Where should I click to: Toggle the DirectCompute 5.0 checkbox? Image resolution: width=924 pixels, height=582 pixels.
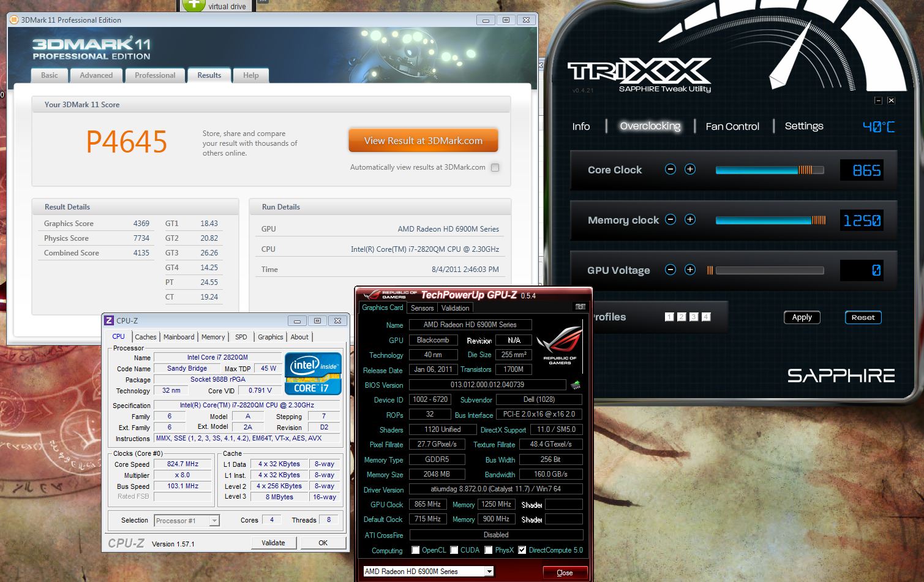[522, 550]
